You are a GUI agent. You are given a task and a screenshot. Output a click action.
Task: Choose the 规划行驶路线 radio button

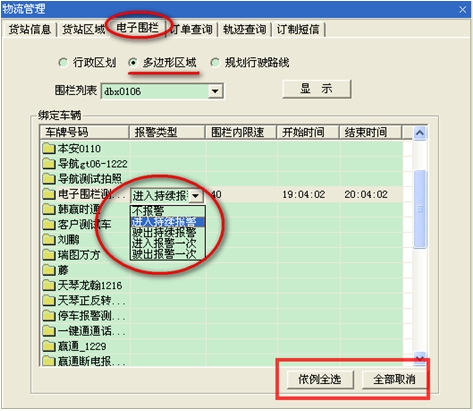[x=215, y=62]
